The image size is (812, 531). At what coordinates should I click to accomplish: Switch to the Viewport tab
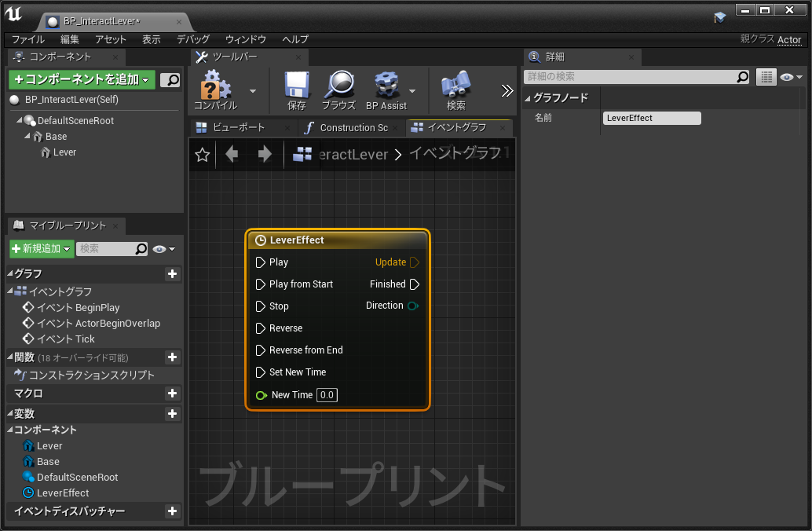[238, 127]
